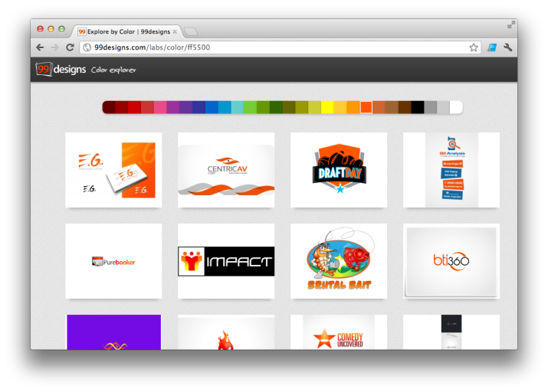
Task: Pick the light green color swatch
Action: (250, 107)
